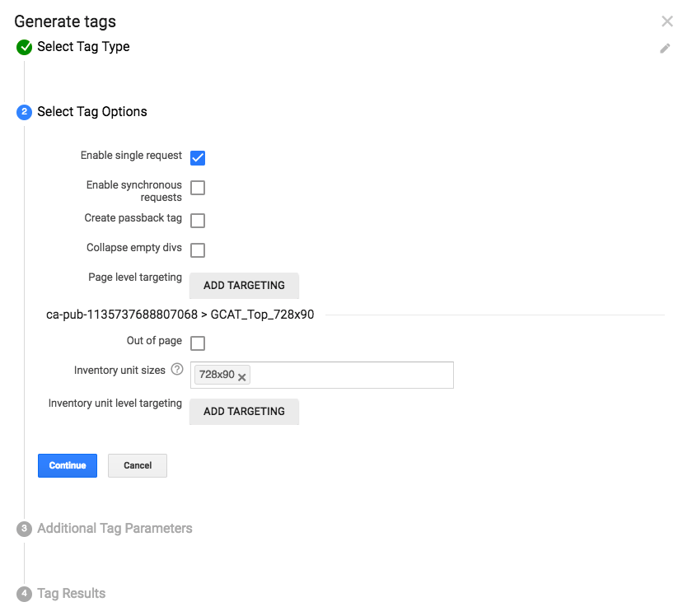Click the gray step 3 circle icon
This screenshot has height=616, width=692.
click(24, 529)
